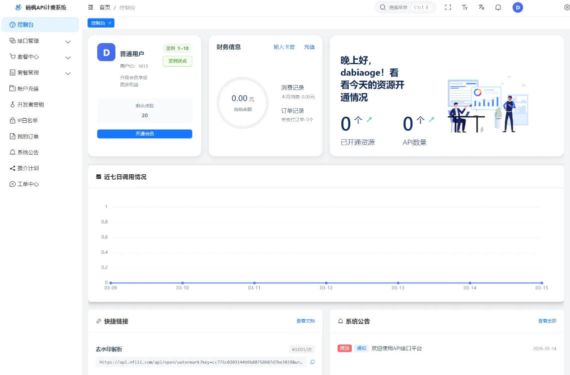The width and height of the screenshot is (570, 375).
Task: Click the search box with Ctrl K
Action: click(405, 7)
